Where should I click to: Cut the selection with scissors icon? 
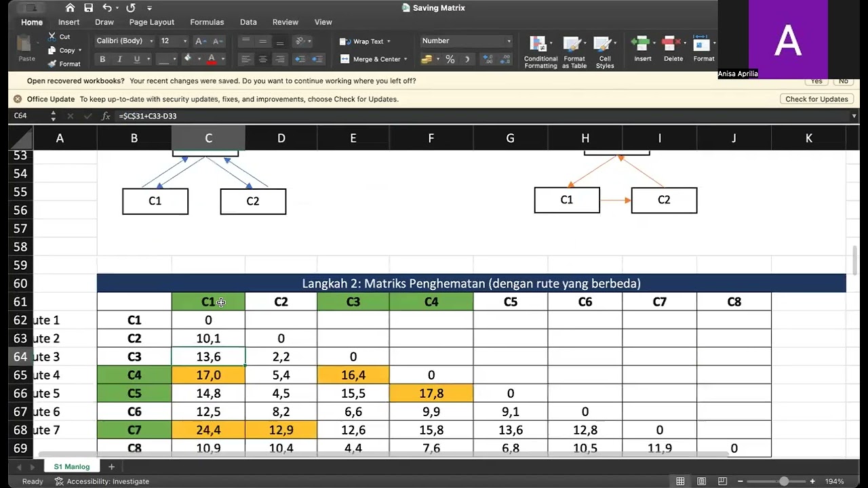click(59, 37)
